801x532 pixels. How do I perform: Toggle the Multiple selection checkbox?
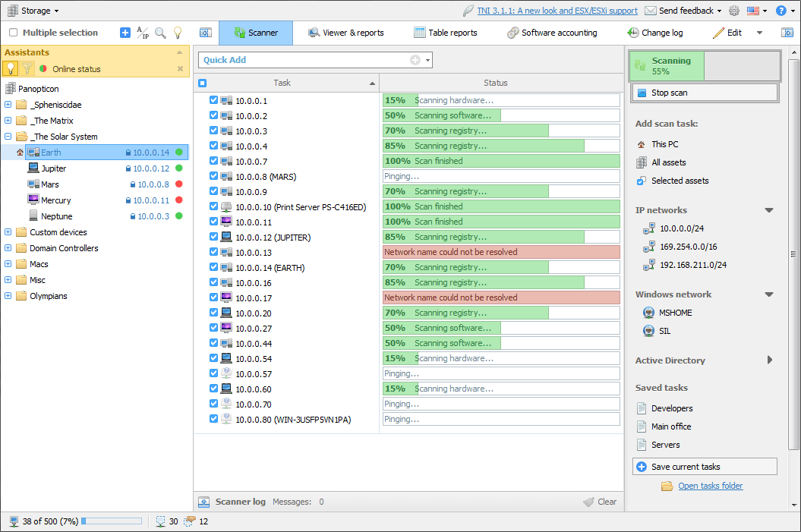tap(13, 33)
